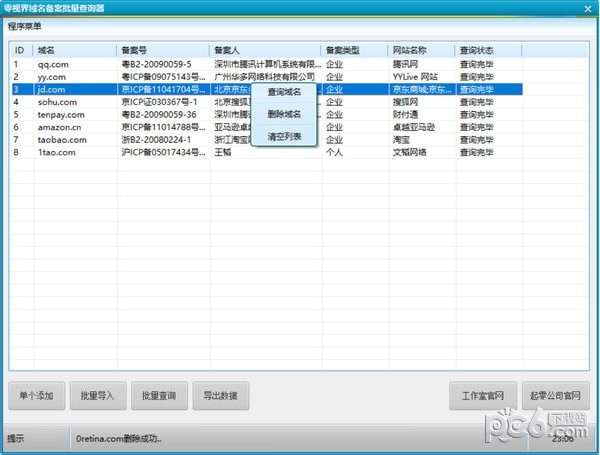Click record number 粤B2-20090059-36

[x=159, y=115]
